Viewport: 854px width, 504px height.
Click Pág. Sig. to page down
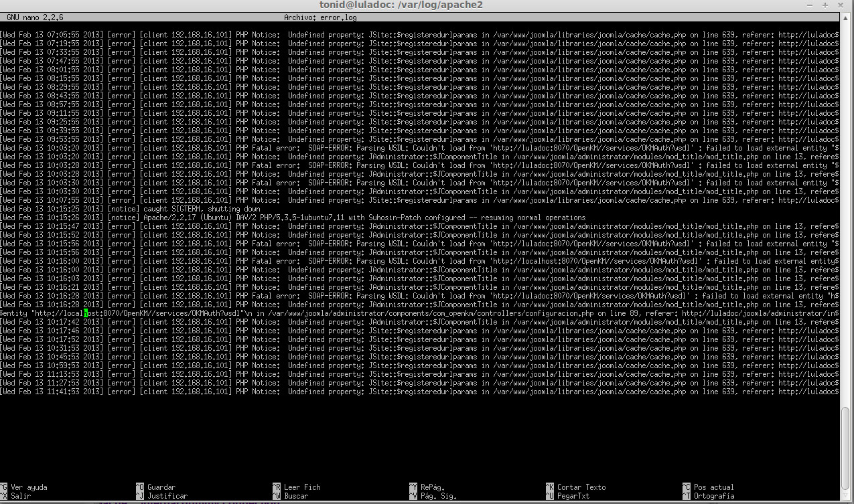click(438, 496)
